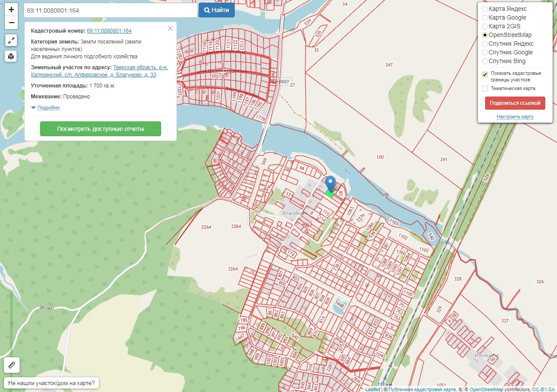Enable Тематическая карта checkbox

485,88
